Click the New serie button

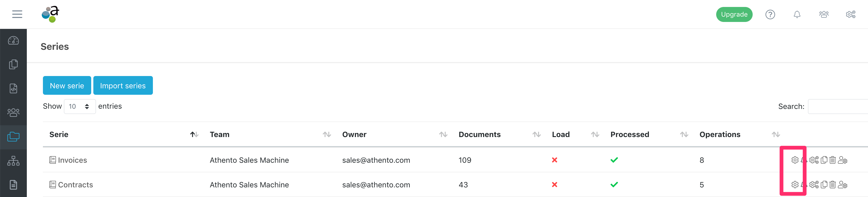click(67, 85)
